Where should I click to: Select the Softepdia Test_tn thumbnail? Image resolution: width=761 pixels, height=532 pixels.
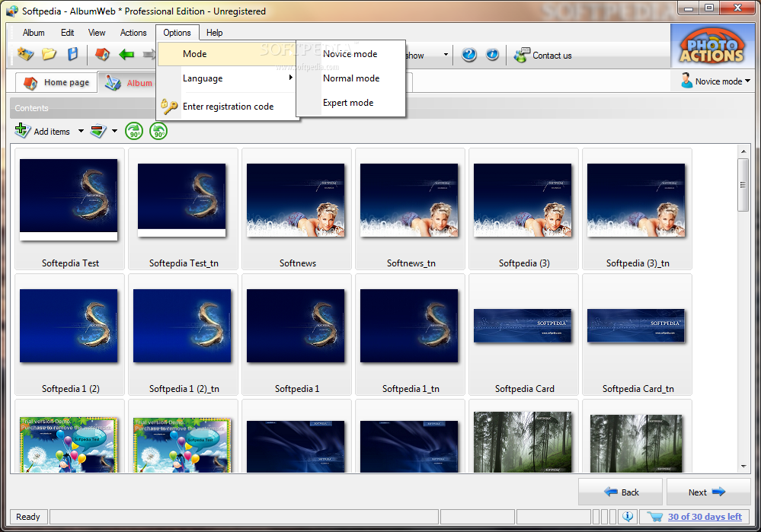tap(183, 209)
